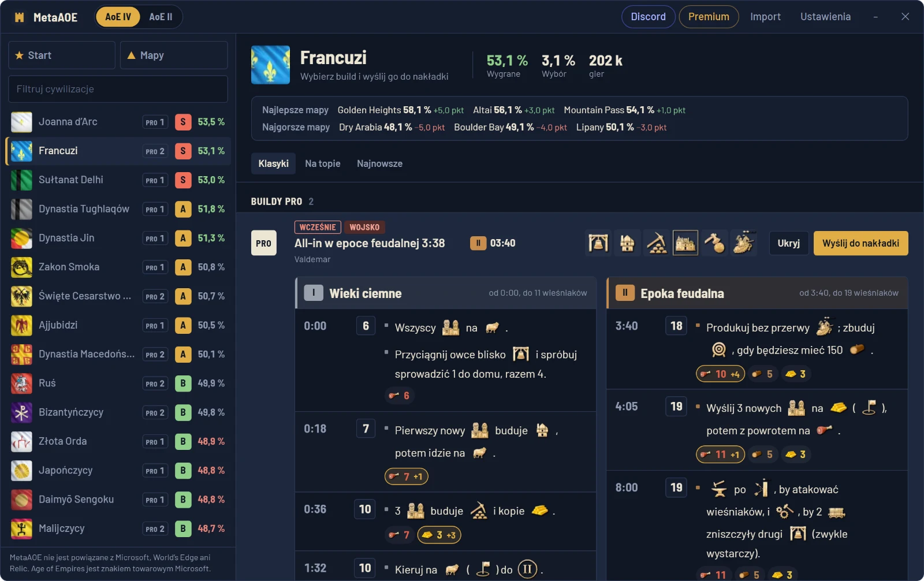
Task: Click the Malijczycy flag icon
Action: [x=21, y=528]
